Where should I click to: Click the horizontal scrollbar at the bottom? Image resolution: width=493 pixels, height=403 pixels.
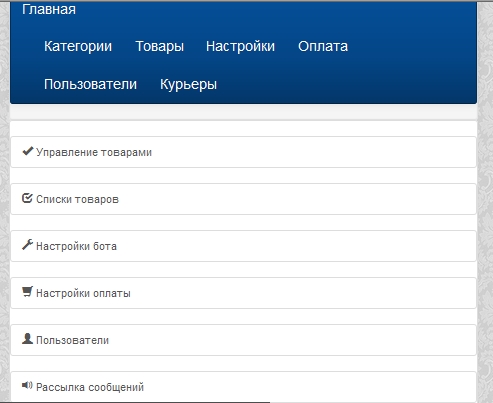pyautogui.click(x=135, y=402)
